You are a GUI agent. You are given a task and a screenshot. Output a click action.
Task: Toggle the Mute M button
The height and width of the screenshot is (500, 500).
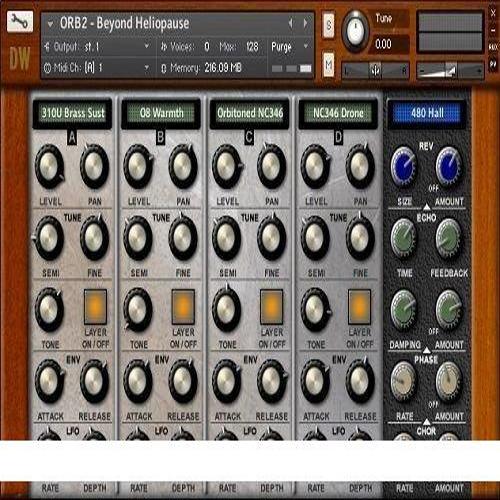point(329,64)
